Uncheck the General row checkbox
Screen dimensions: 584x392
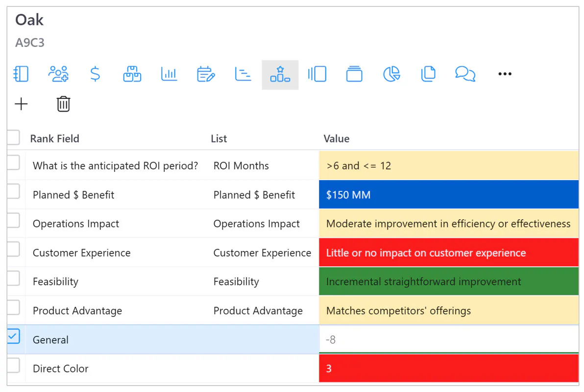[13, 336]
